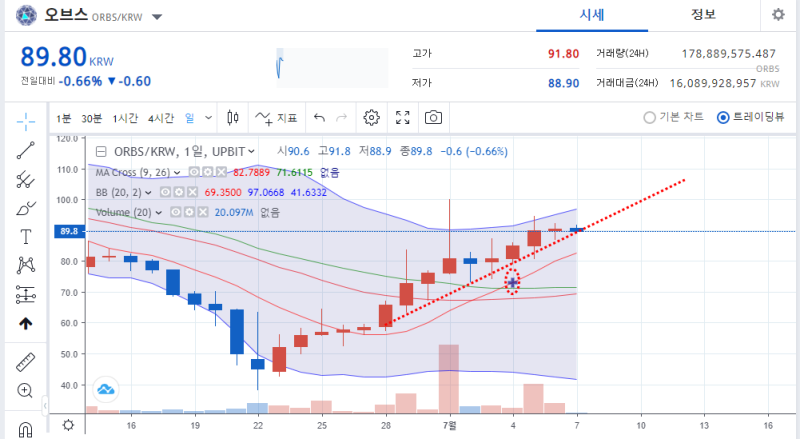800x439 pixels.
Task: Click the 7월 date axis label
Action: (449, 425)
